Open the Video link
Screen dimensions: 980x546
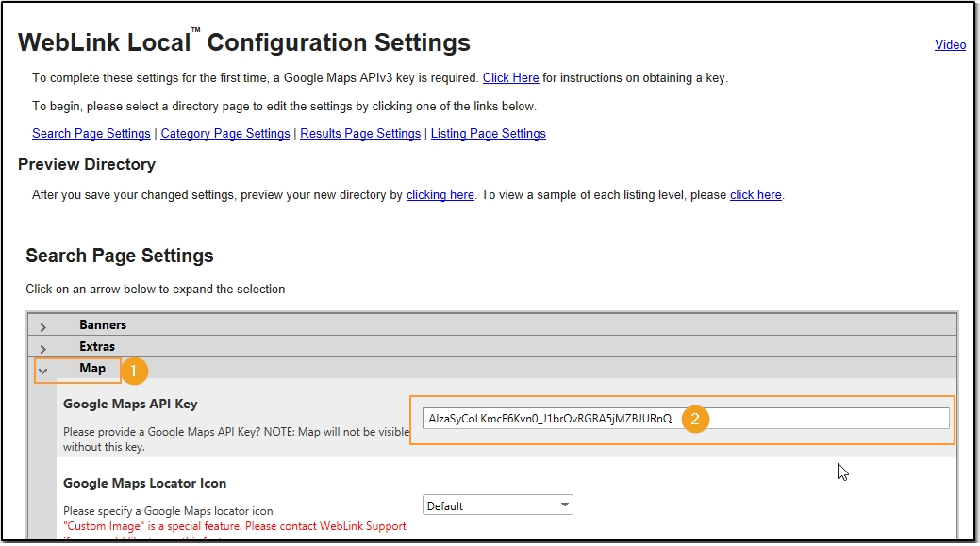click(950, 44)
